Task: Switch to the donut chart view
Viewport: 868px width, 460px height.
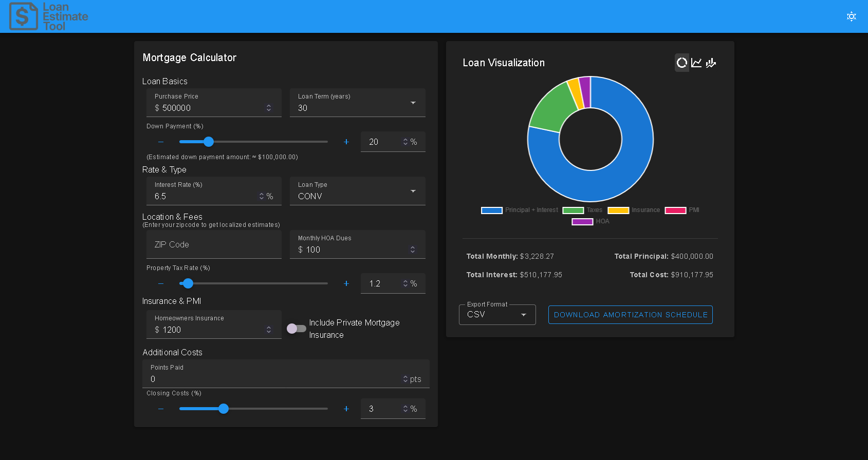Action: 681,63
